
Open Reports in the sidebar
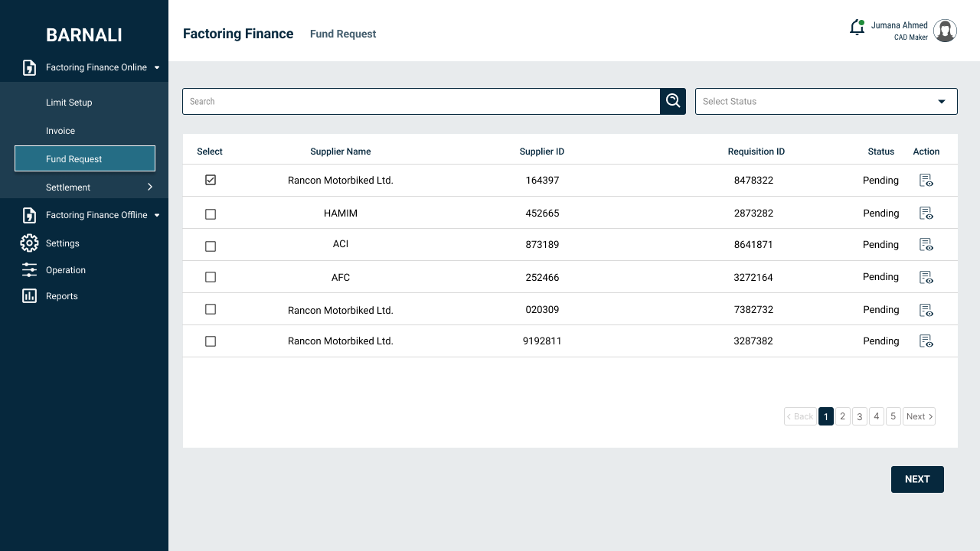(62, 296)
